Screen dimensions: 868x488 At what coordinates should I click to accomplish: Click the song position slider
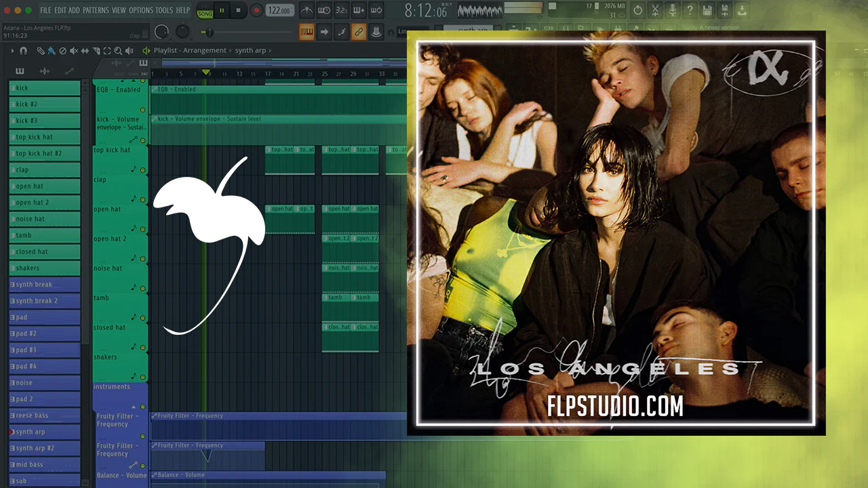(x=248, y=32)
